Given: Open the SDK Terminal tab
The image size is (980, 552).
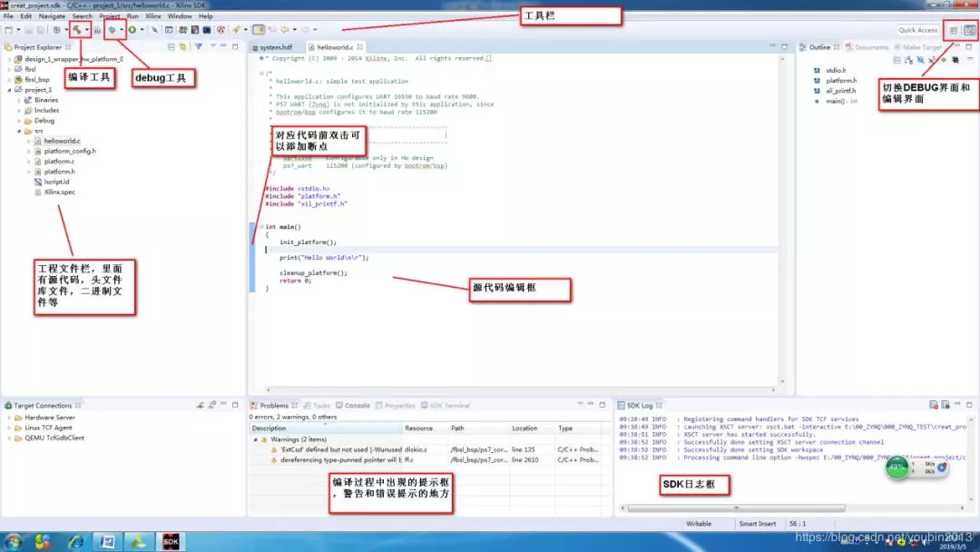Looking at the screenshot, I should pyautogui.click(x=445, y=406).
